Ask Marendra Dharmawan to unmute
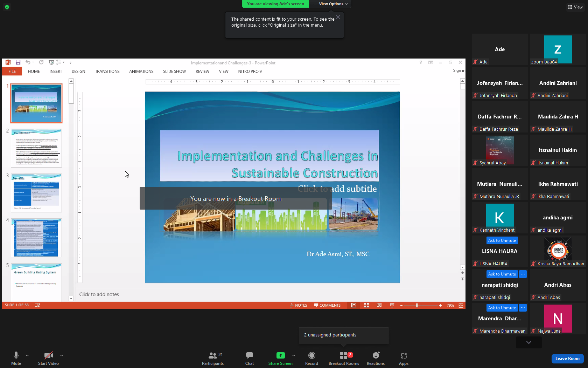Viewport: 588px width, 368px height. coord(502,308)
